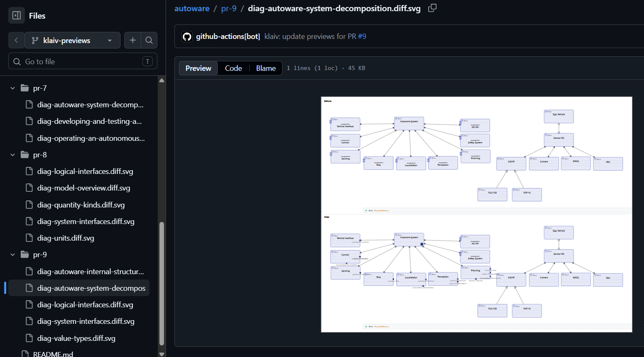Screen dimensions: 644x357
Task: Open diag-logical-interfaces.diff.svg under pr-8
Action: click(85, 171)
